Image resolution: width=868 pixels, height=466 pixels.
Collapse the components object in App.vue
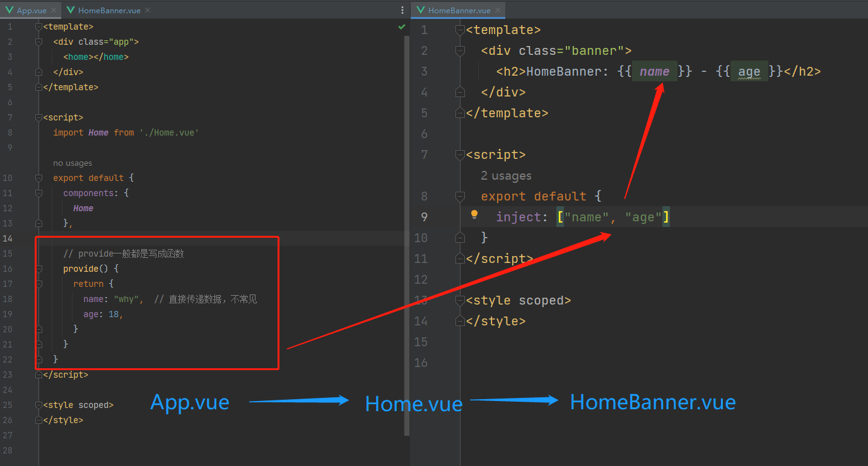(39, 194)
